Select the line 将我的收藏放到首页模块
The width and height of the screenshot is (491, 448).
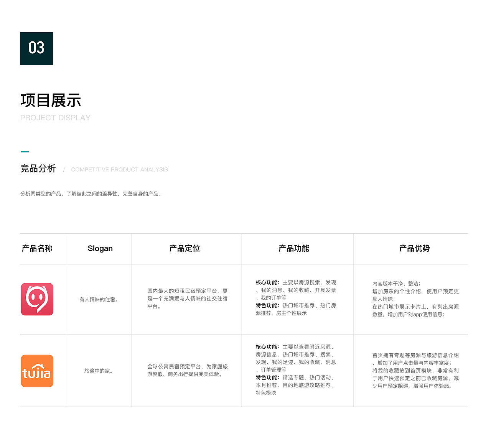pyautogui.click(x=415, y=378)
